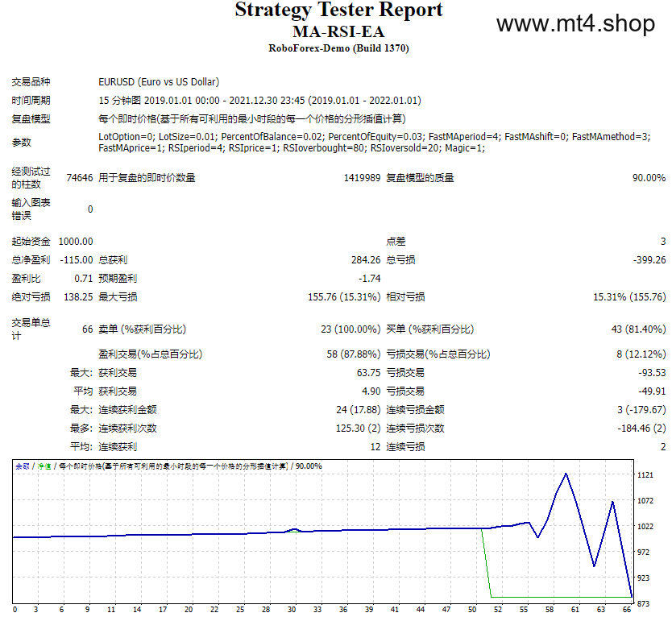Click largest profit trade value 63.75
This screenshot has width=672, height=617.
[x=368, y=373]
